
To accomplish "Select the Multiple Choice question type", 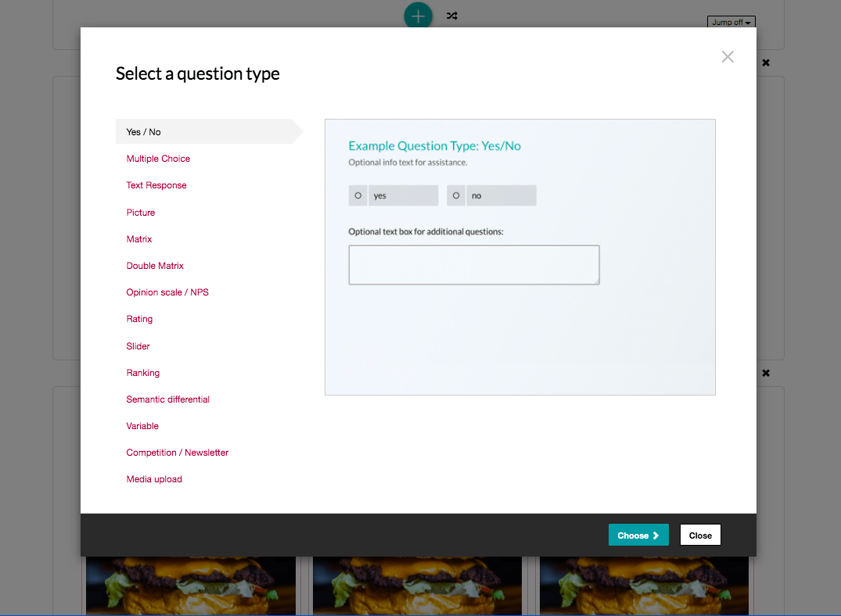I will point(158,159).
